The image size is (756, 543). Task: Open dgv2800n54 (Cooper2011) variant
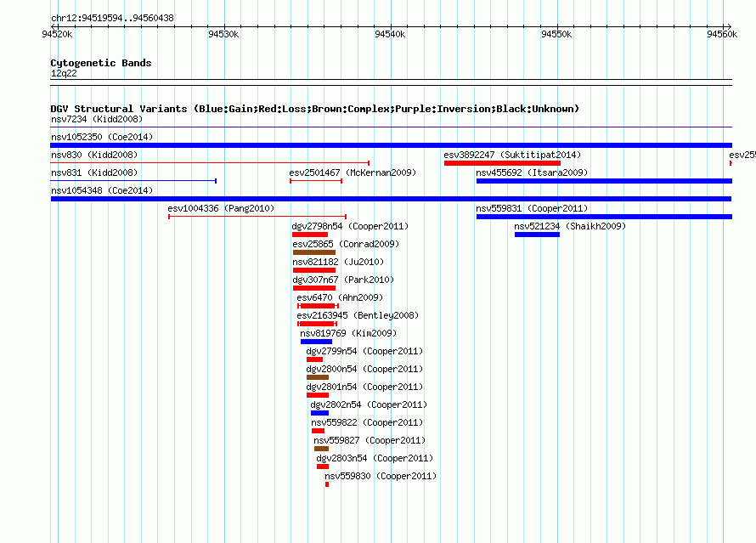[x=364, y=369]
